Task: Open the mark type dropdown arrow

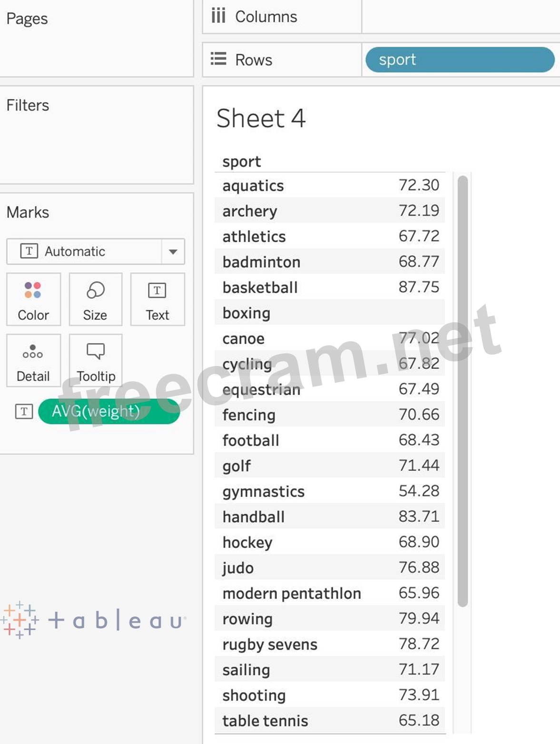Action: [173, 251]
